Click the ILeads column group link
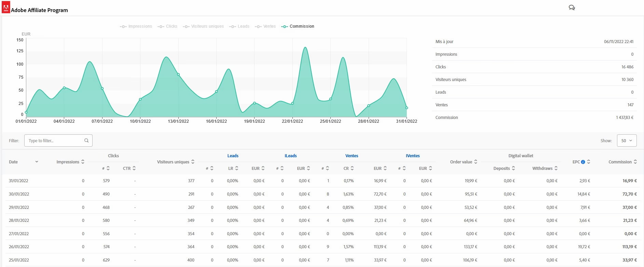 pyautogui.click(x=290, y=156)
